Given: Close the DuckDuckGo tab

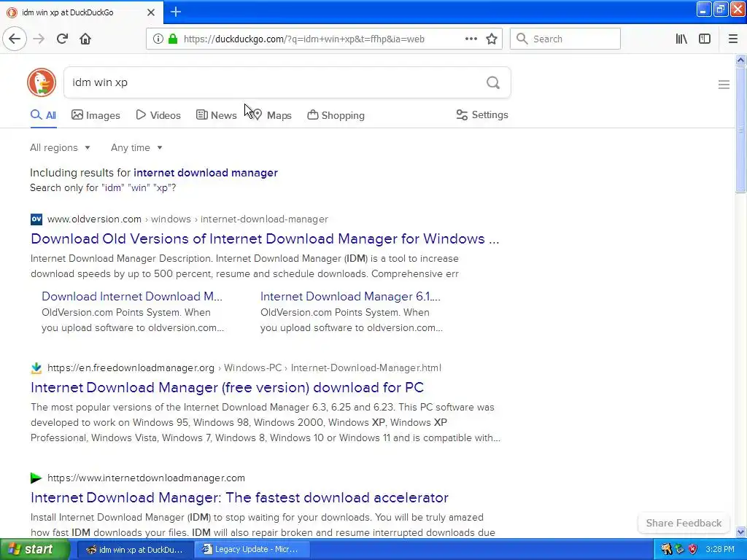Looking at the screenshot, I should (x=151, y=12).
